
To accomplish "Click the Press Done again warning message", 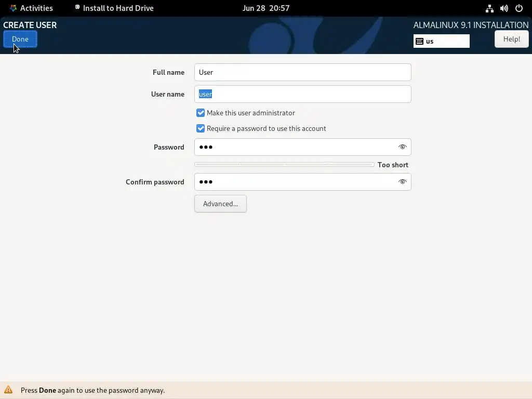I will 92,390.
